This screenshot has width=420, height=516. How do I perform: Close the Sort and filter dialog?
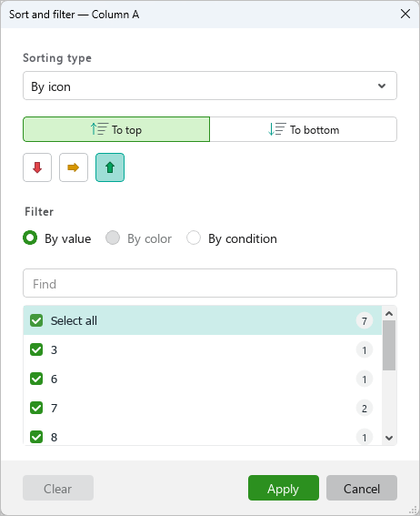point(405,14)
